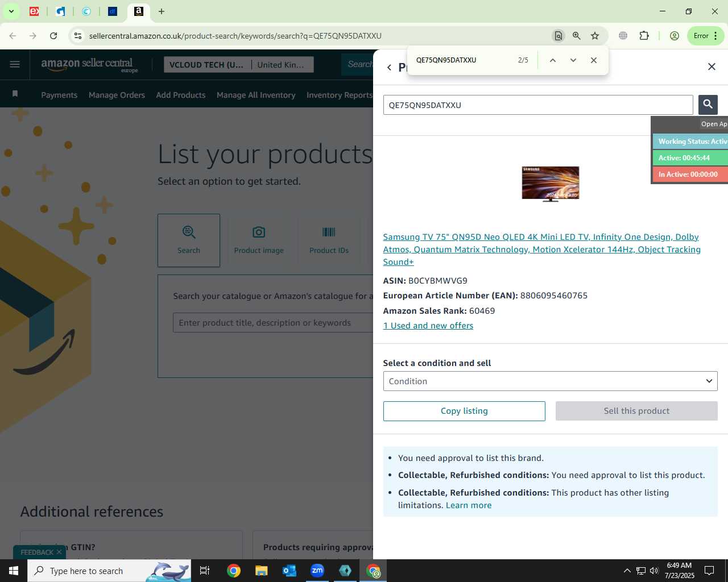The width and height of the screenshot is (728, 582).
Task: Select the Search listing option card
Action: [189, 240]
